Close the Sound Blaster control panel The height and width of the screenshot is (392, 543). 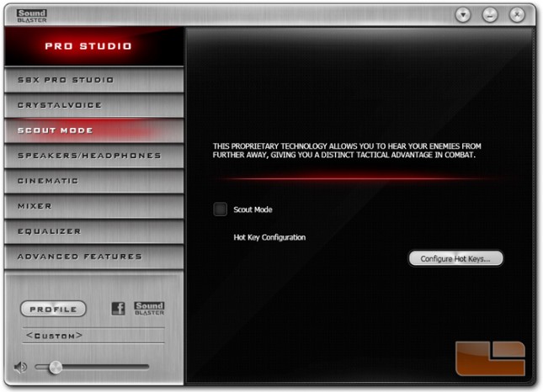(x=517, y=15)
